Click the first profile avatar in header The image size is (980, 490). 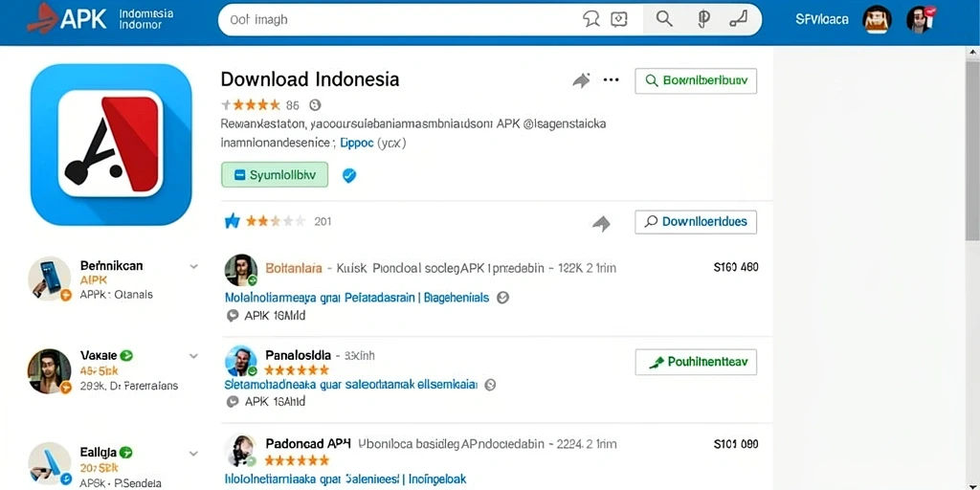(x=877, y=20)
